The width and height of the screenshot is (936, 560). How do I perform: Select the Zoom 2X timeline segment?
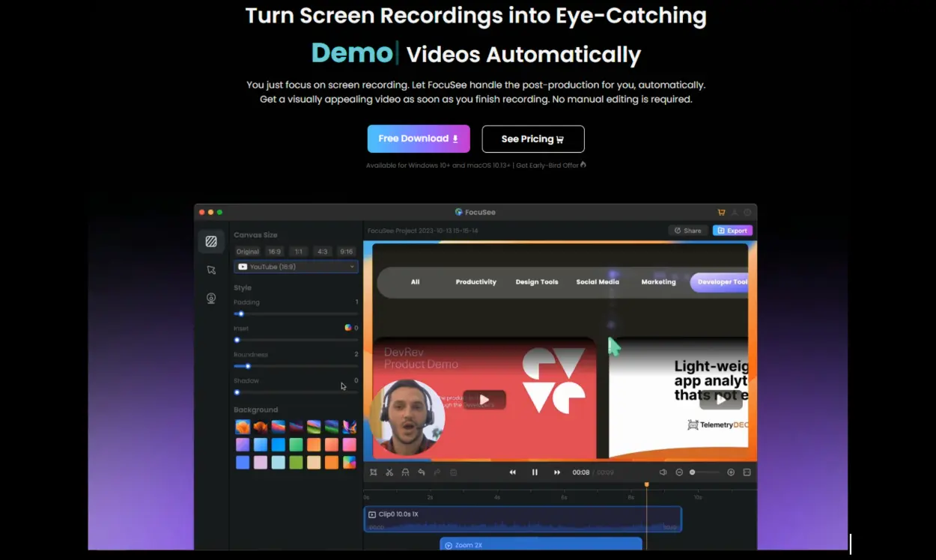(x=541, y=544)
